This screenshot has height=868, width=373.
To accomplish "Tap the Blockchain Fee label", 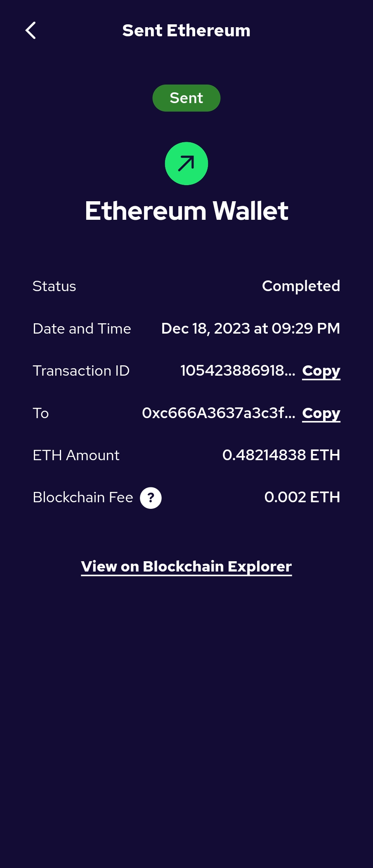I will (x=83, y=497).
